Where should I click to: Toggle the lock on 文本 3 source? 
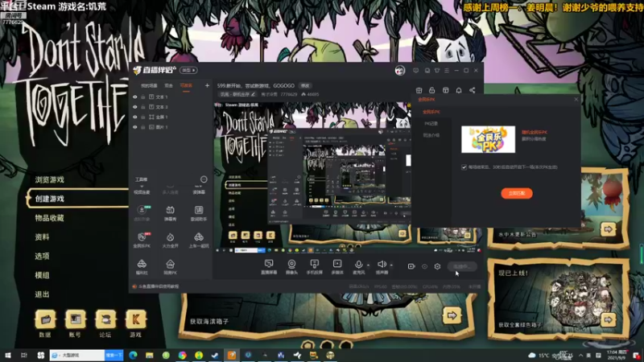143,107
